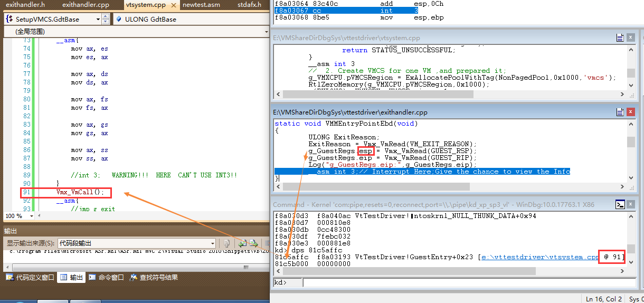This screenshot has width=644, height=303.
Task: Open the 代码定义窗口 tab
Action: pyautogui.click(x=30, y=277)
